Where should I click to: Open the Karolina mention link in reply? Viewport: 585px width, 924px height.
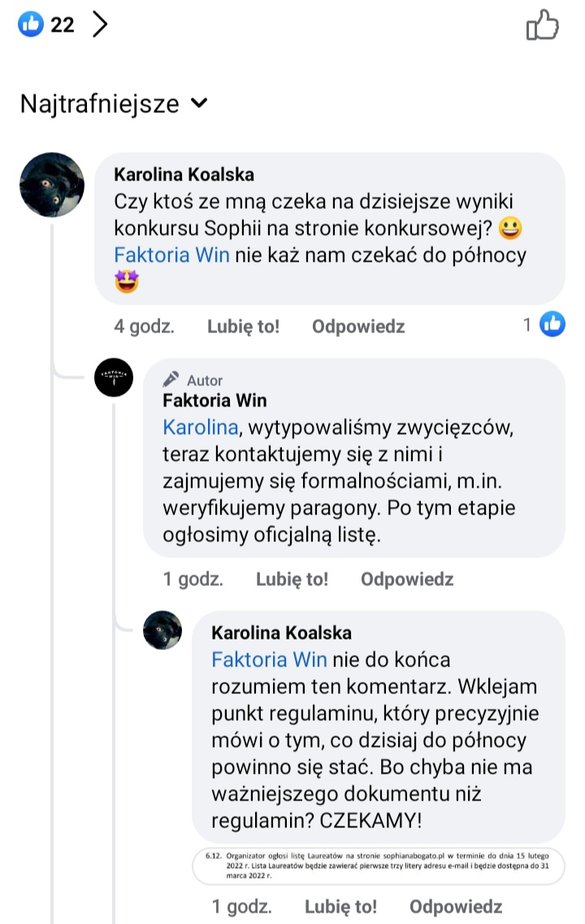click(201, 427)
